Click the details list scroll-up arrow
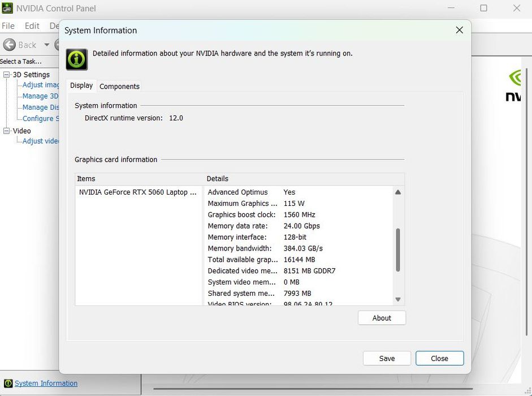This screenshot has height=396, width=532. [x=398, y=192]
